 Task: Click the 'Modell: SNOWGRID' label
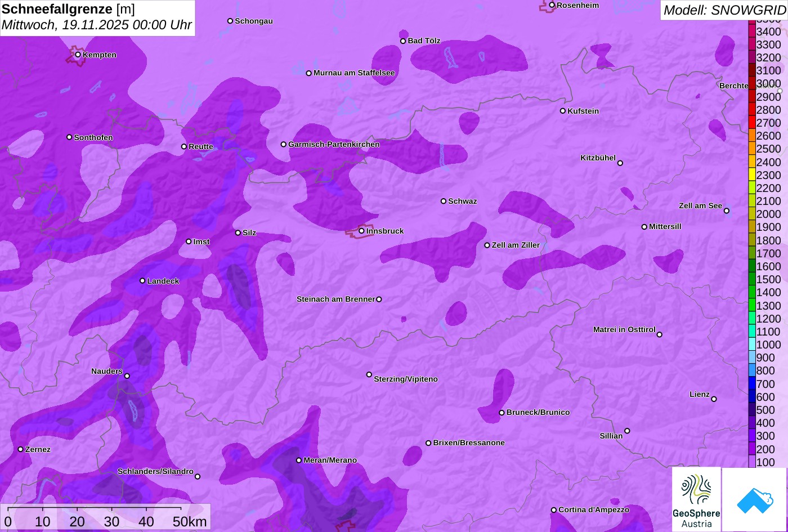724,10
